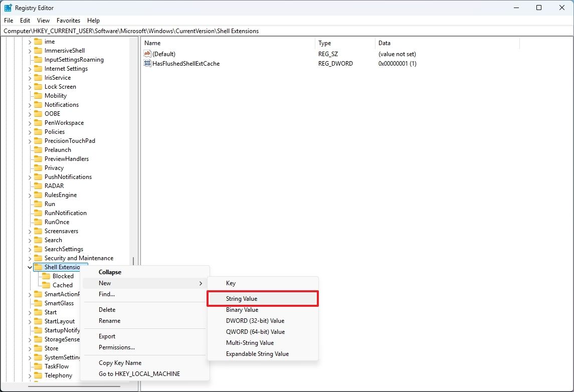Open the View menu

click(x=43, y=21)
